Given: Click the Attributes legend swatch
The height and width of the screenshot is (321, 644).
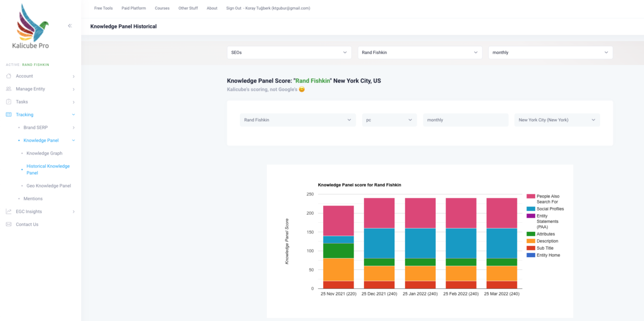Looking at the screenshot, I should (x=530, y=234).
